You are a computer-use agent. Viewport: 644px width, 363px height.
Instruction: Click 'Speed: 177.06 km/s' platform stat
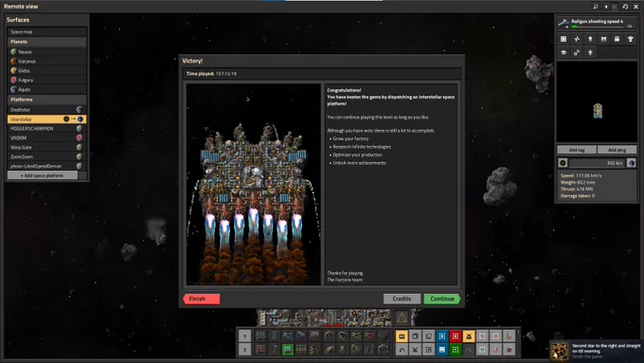click(x=581, y=175)
